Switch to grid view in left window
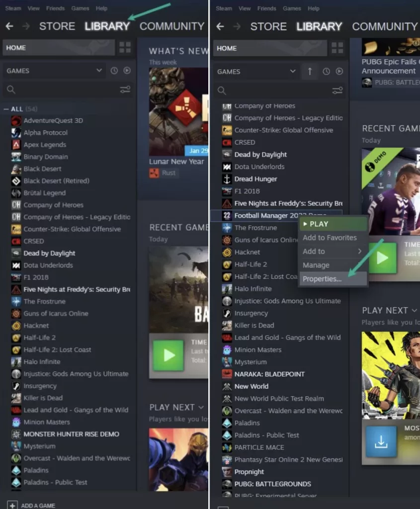 point(125,47)
